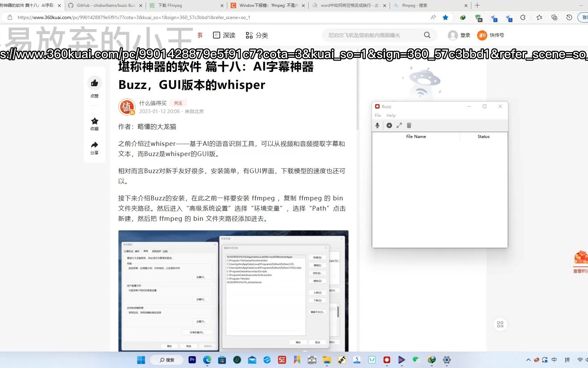588x368 pixels.
Task: Open the File menu in Buzz
Action: tap(378, 116)
